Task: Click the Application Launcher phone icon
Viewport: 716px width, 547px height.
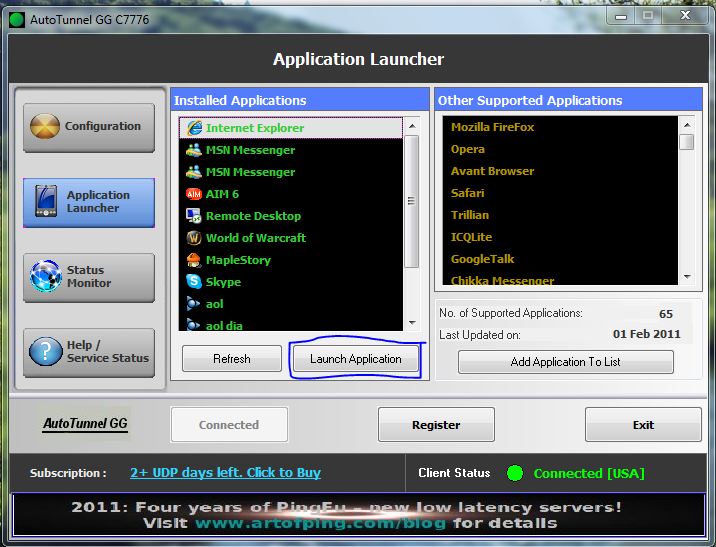Action: [46, 201]
